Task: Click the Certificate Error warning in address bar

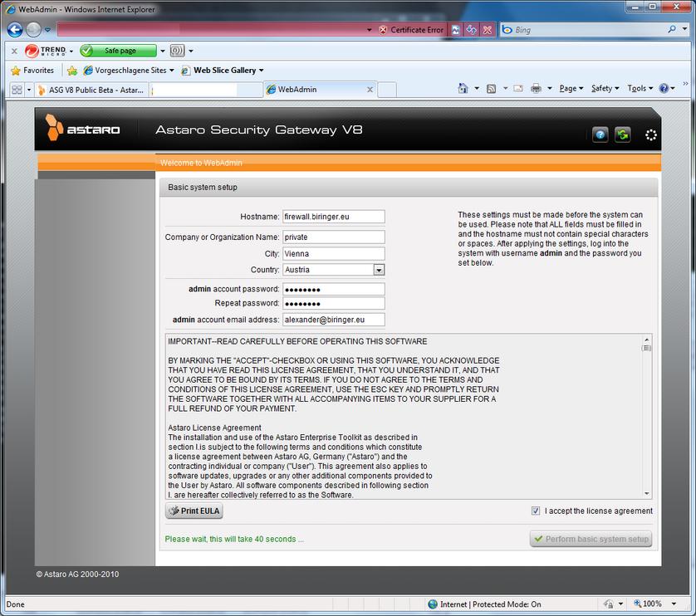Action: (411, 30)
